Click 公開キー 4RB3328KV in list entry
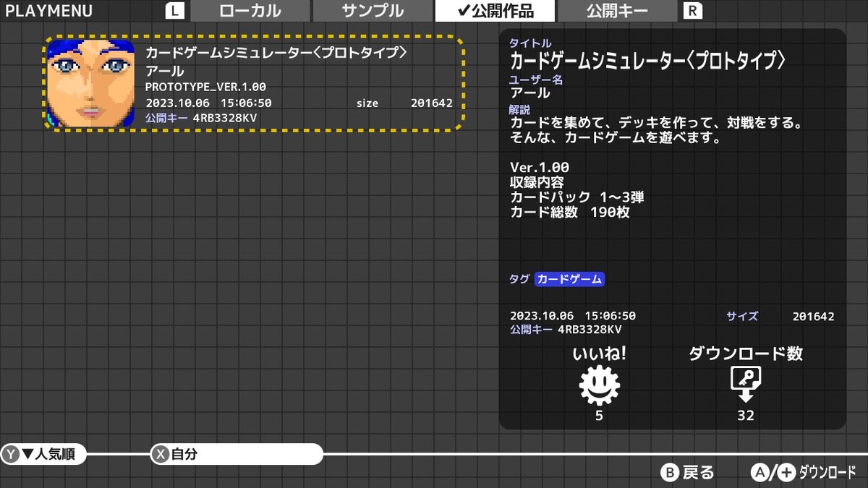Viewport: 868px width, 488px height. 201,117
